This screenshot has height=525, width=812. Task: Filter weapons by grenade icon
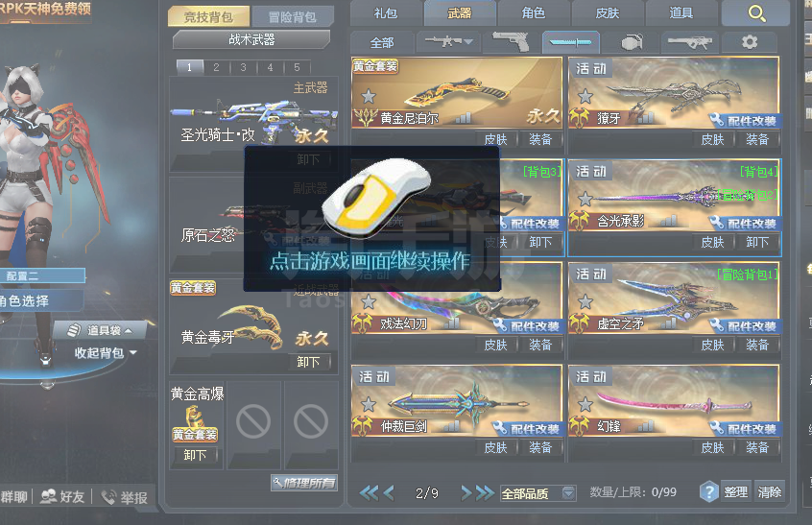(632, 41)
